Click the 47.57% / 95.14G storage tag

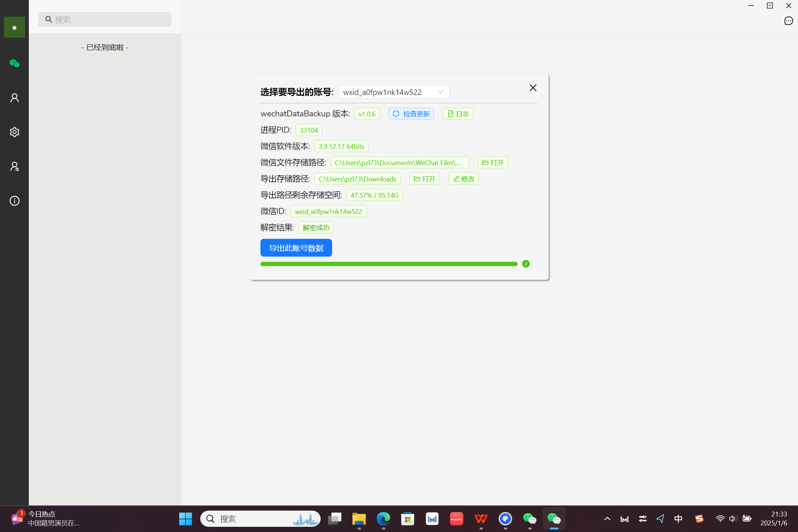pos(375,195)
